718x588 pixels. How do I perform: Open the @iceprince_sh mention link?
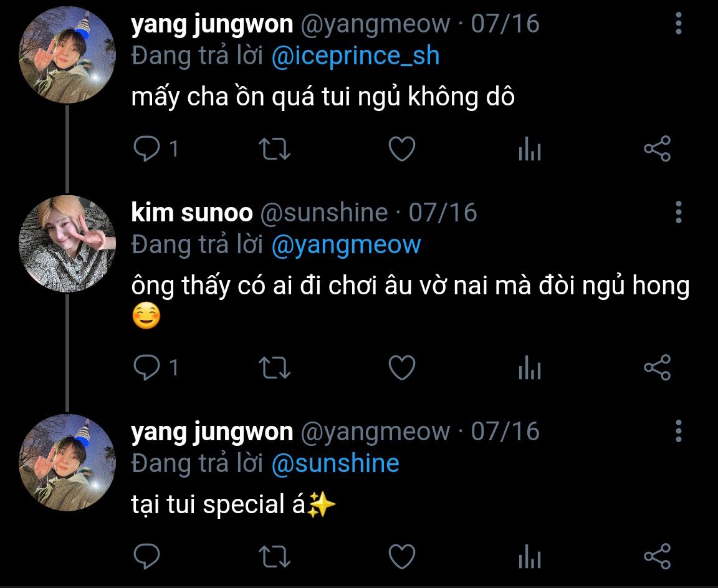point(355,56)
